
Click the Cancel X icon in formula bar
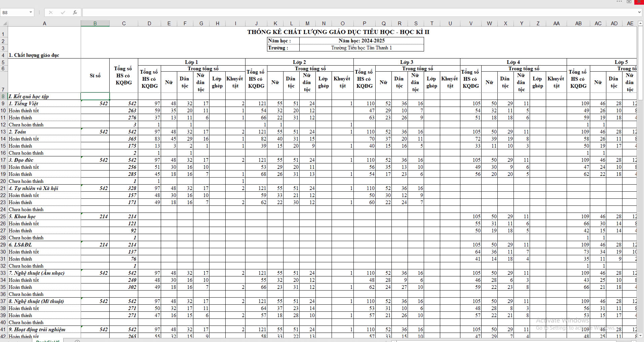click(51, 12)
